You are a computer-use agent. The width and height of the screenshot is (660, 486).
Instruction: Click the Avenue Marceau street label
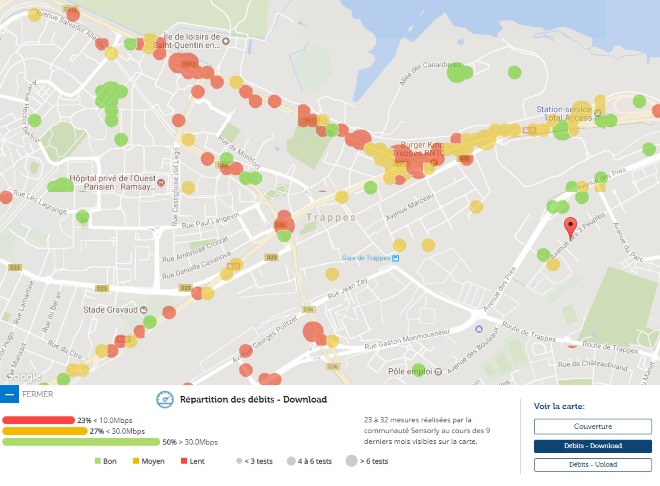[x=410, y=207]
